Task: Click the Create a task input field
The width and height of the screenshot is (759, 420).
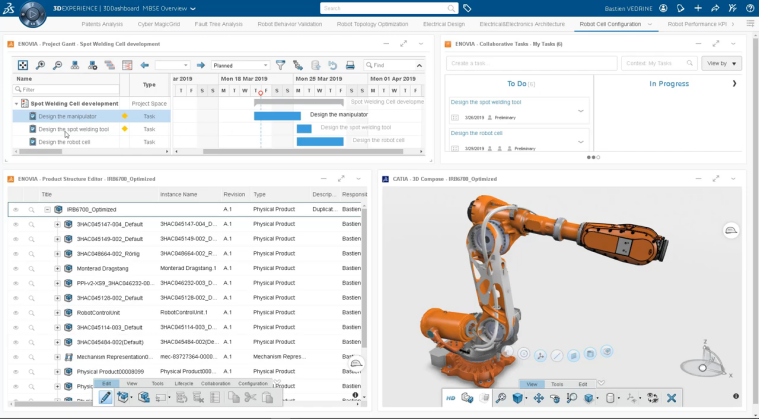Action: pos(531,63)
